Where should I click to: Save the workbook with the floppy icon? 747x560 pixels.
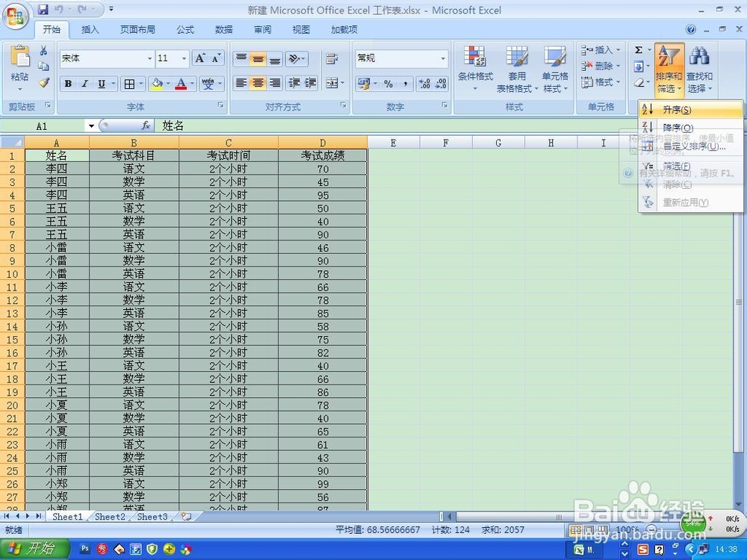43,9
